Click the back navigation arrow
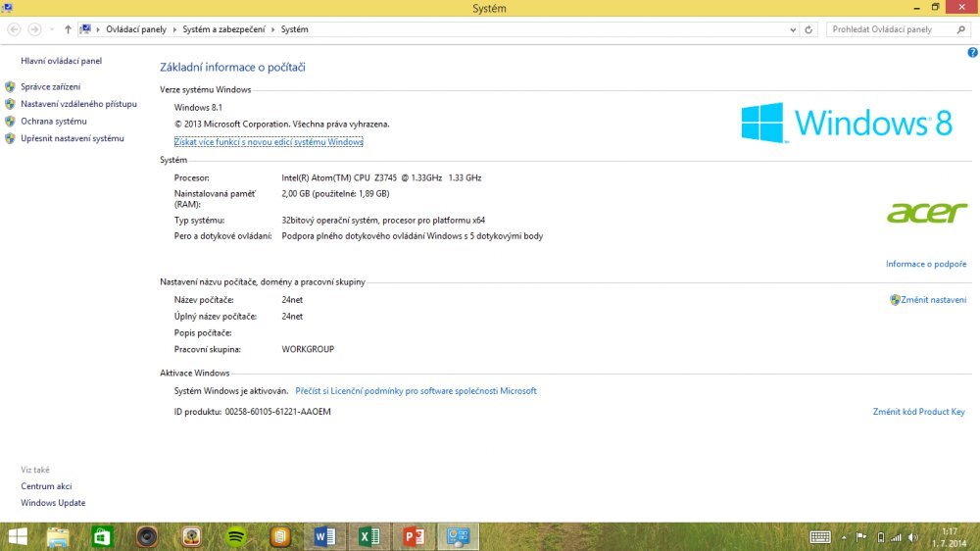 click(x=14, y=29)
